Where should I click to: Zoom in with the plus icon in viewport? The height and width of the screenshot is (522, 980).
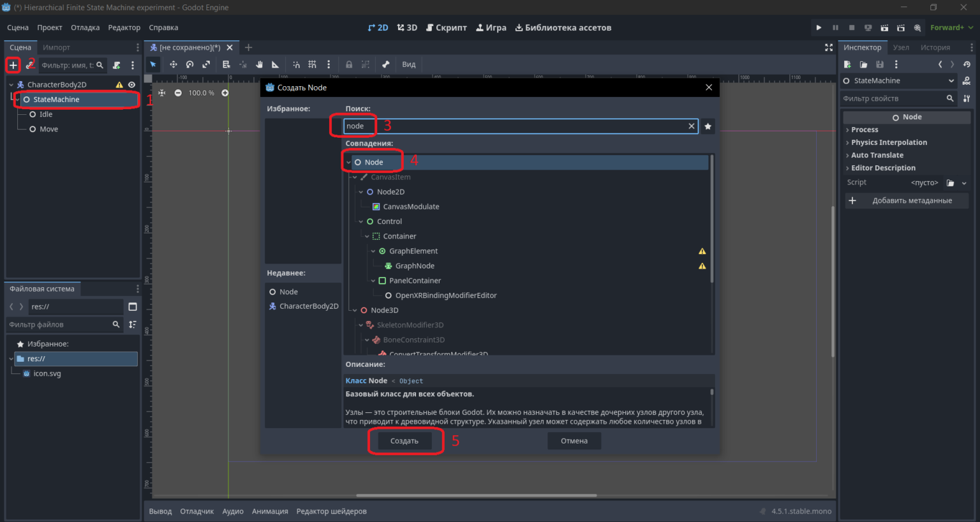225,93
